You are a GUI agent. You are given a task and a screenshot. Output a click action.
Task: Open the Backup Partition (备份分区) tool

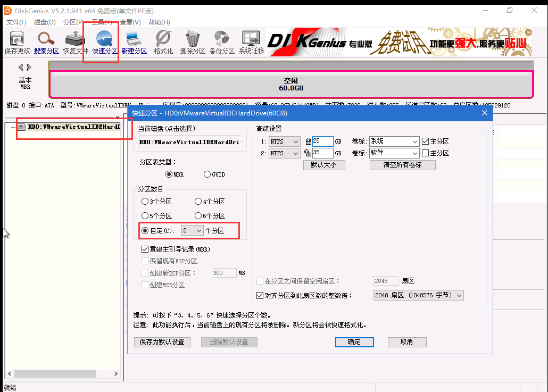(222, 42)
